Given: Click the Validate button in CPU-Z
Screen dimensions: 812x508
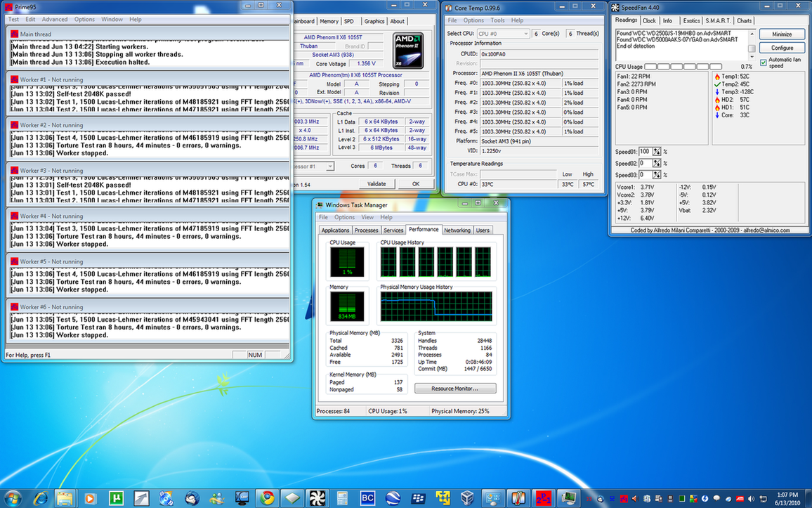Looking at the screenshot, I should coord(376,184).
